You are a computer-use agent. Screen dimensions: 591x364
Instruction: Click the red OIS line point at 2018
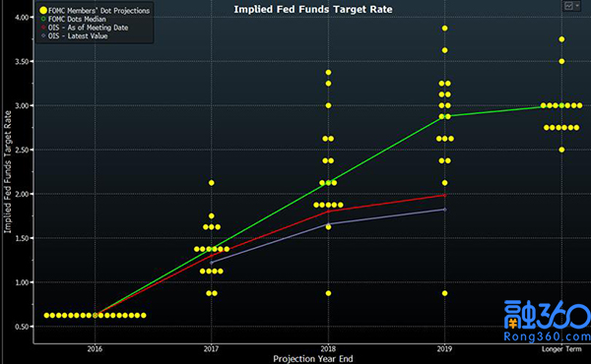point(328,212)
